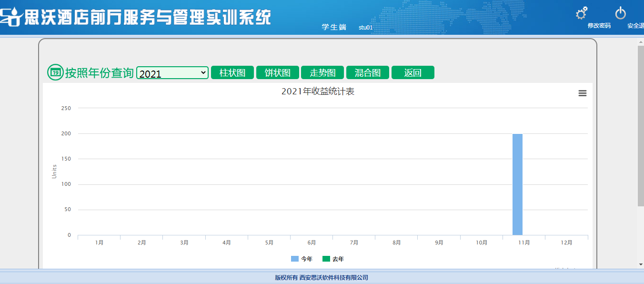644x284 pixels.
Task: Click the 去年 green legend swatch
Action: [326, 259]
